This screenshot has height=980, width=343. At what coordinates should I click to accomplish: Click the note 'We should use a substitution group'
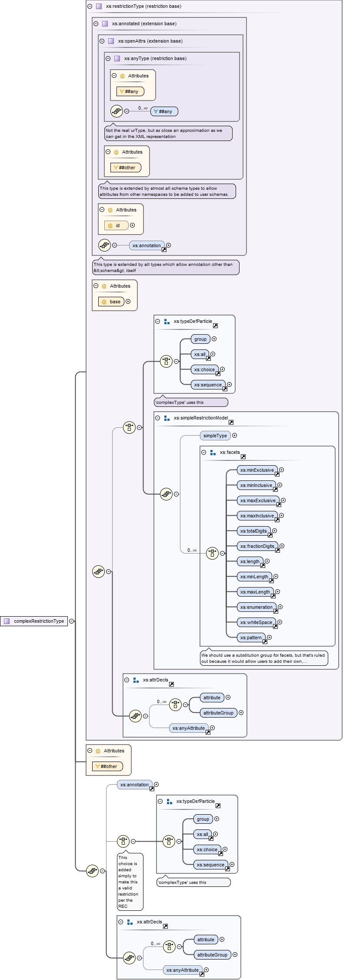coord(264,658)
